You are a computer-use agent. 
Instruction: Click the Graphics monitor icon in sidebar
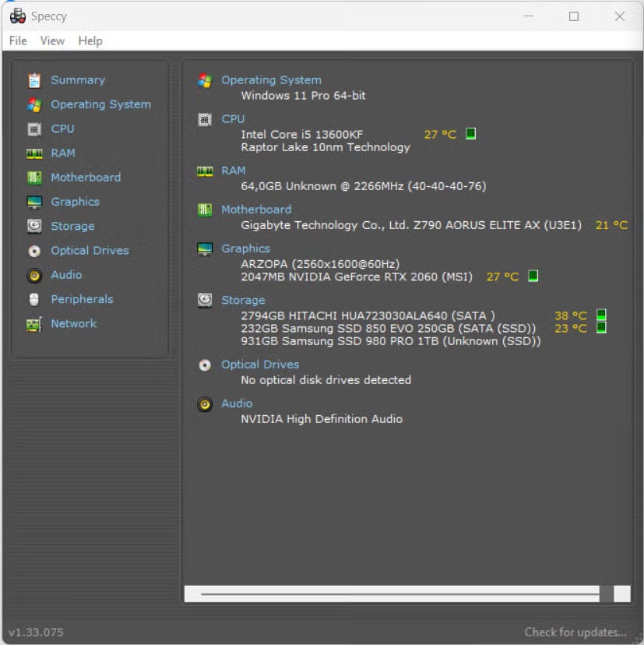point(34,202)
